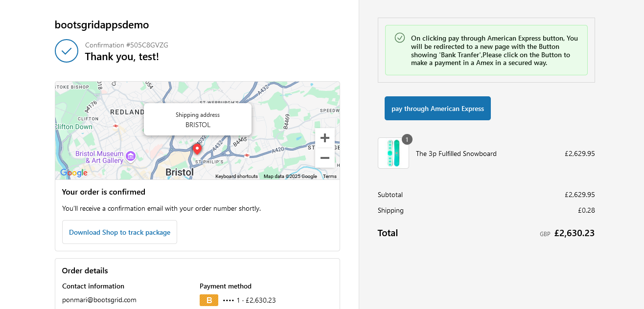Click the Thank you, test! heading

point(122,57)
